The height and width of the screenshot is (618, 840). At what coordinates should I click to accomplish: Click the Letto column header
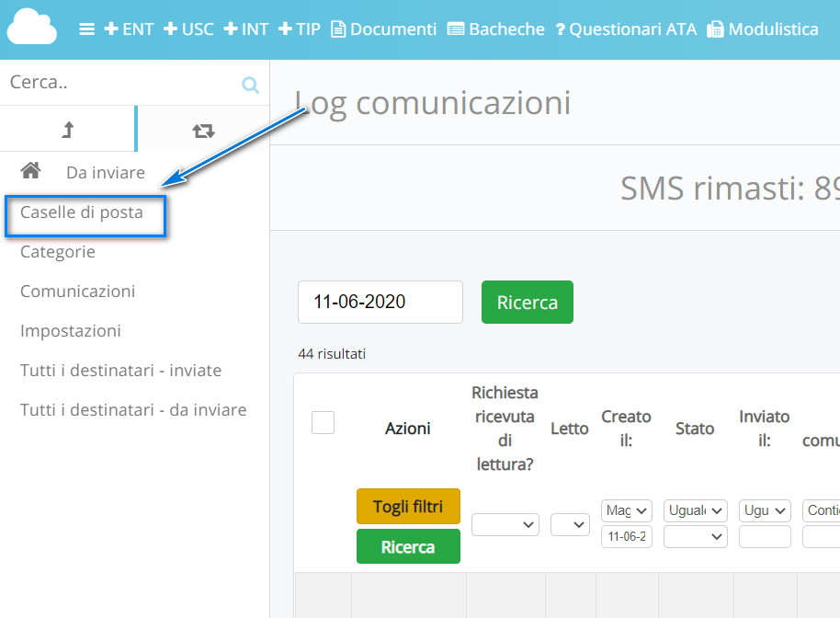[570, 429]
